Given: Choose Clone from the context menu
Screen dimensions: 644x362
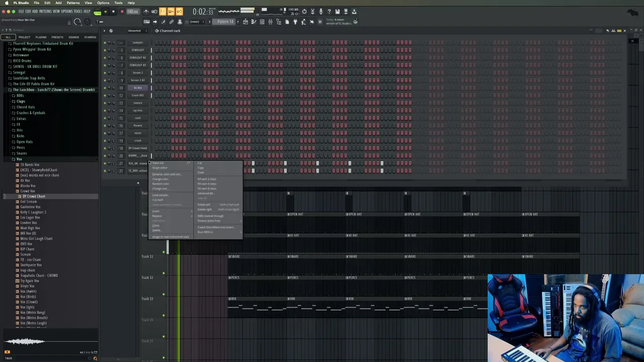Looking at the screenshot, I should [171, 225].
